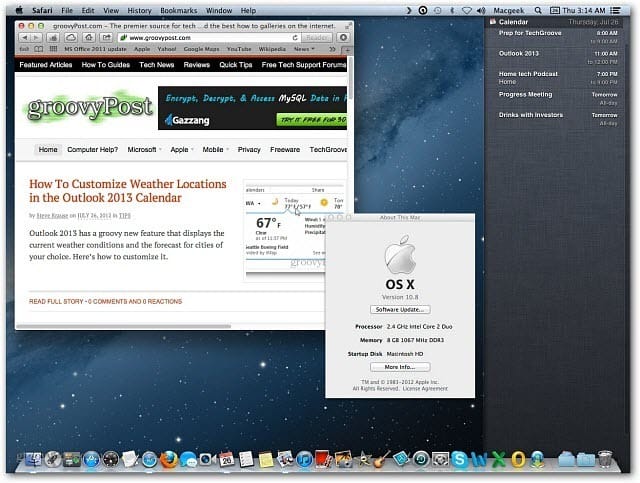640x483 pixels.
Task: Open the Outlook 2013 weather article headline
Action: [127, 191]
